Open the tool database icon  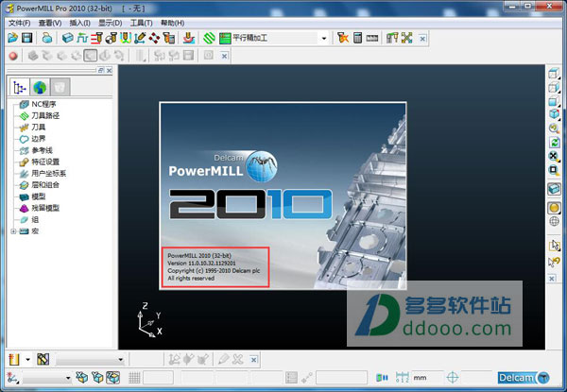(169, 38)
